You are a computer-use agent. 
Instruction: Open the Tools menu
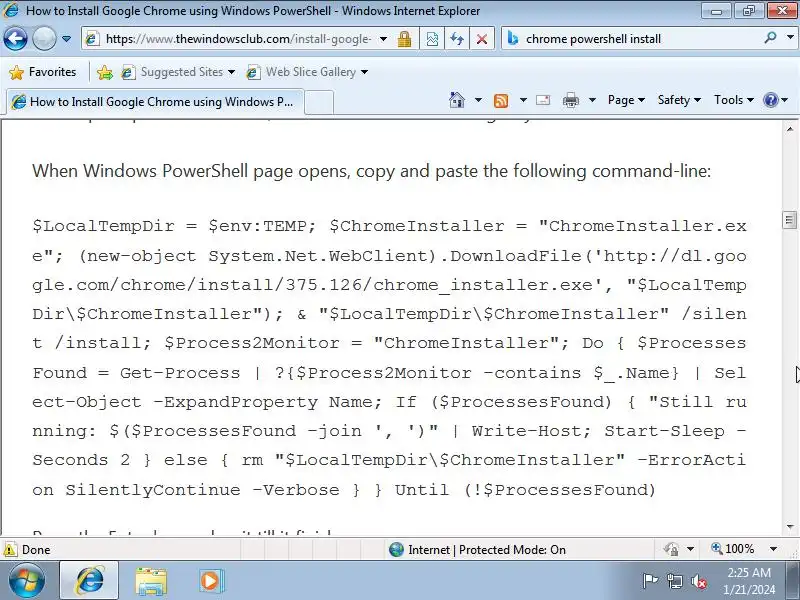pos(734,100)
